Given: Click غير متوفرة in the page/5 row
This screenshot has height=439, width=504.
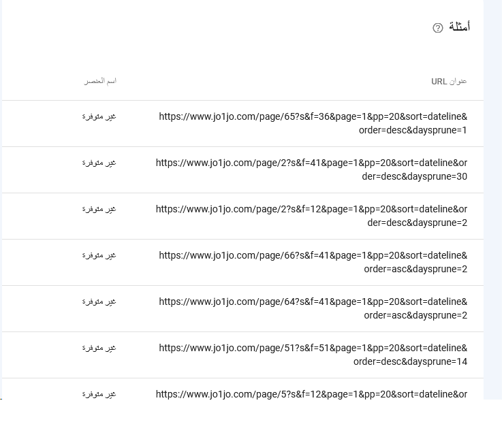Looking at the screenshot, I should [99, 393].
